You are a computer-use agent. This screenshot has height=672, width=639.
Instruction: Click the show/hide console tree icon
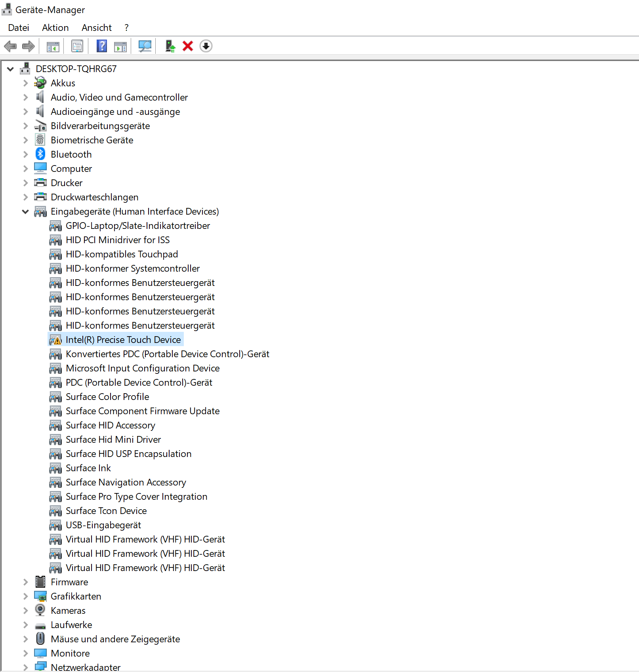point(53,46)
